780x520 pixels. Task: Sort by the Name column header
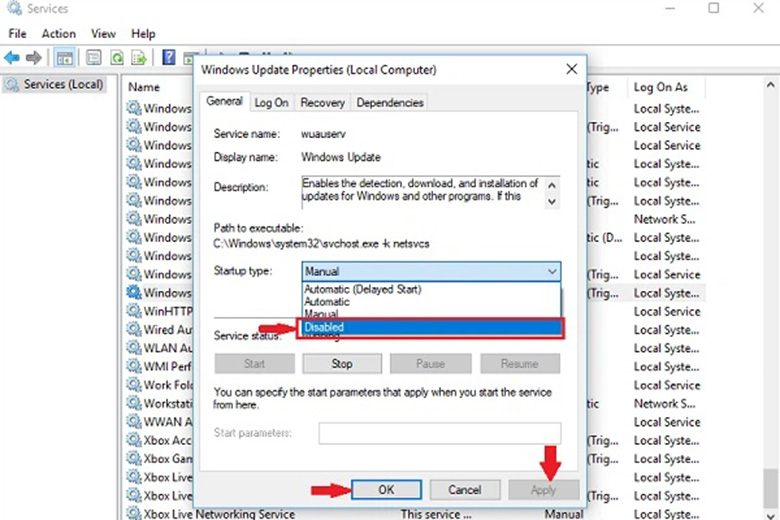tap(144, 87)
